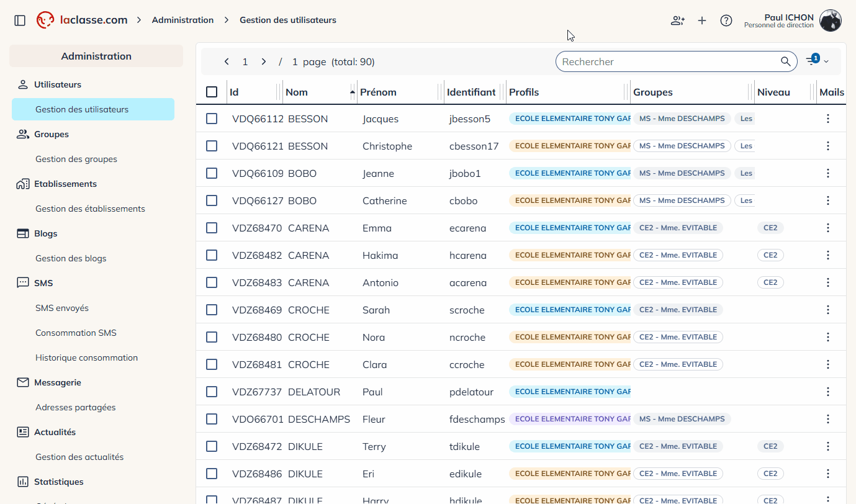Open row actions menu for Jacques BESSON
The image size is (856, 504).
tap(827, 119)
